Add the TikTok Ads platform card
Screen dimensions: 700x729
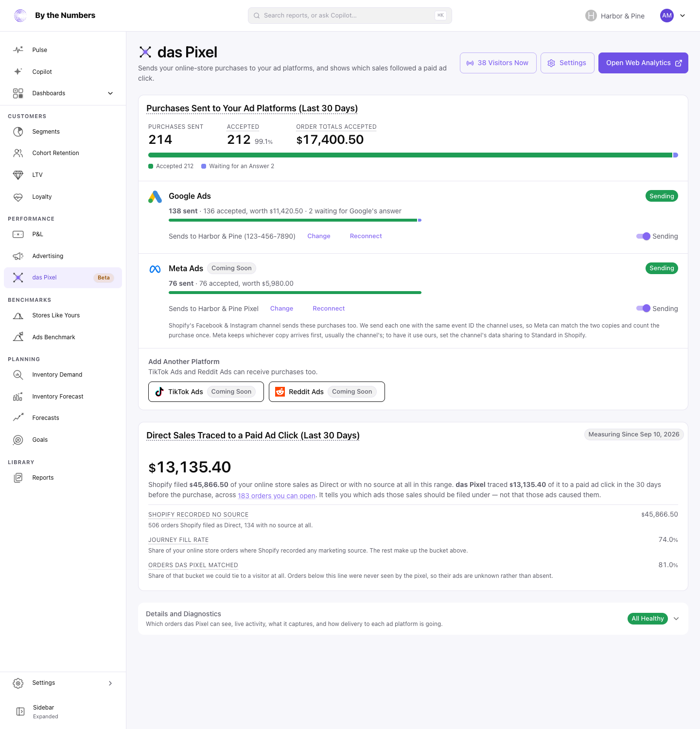pos(206,392)
